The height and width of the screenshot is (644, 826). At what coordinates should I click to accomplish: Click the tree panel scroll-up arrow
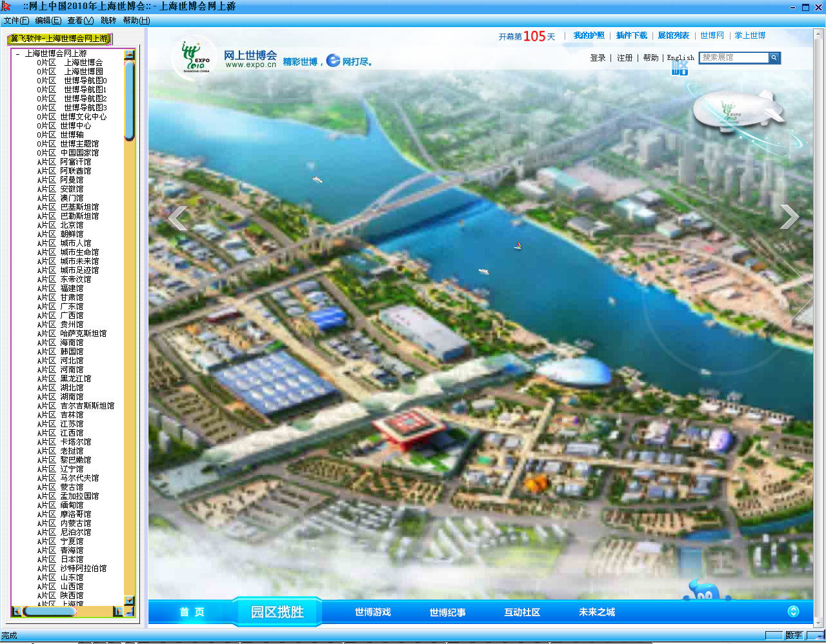129,55
